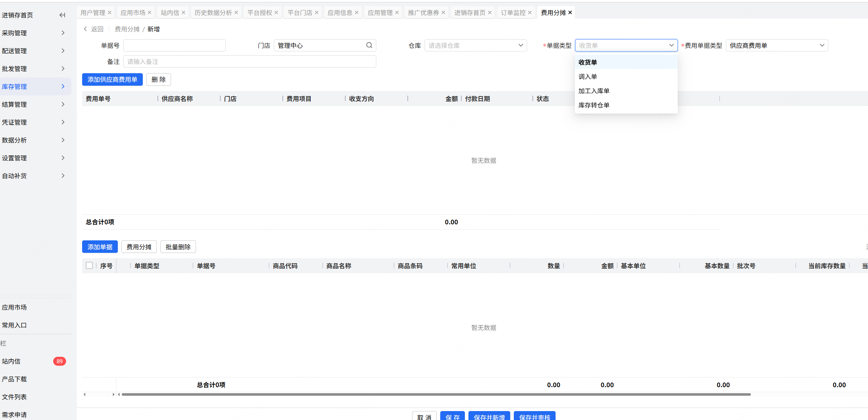Viewport: 868px width, 420px height.
Task: Open the 费用单据类型 dropdown
Action: coord(777,45)
